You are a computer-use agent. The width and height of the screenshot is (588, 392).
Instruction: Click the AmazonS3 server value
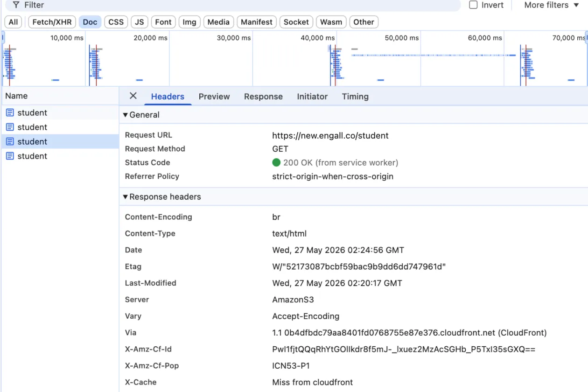pyautogui.click(x=293, y=300)
